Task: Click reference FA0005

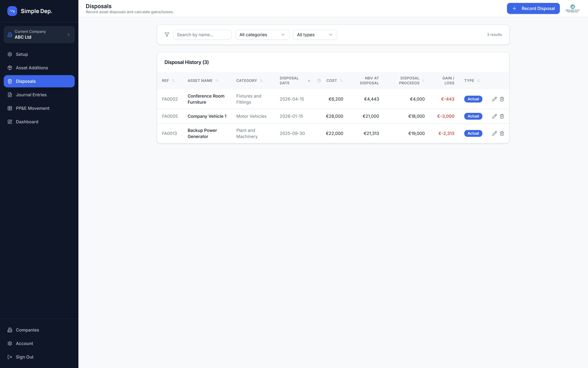Action: (170, 116)
